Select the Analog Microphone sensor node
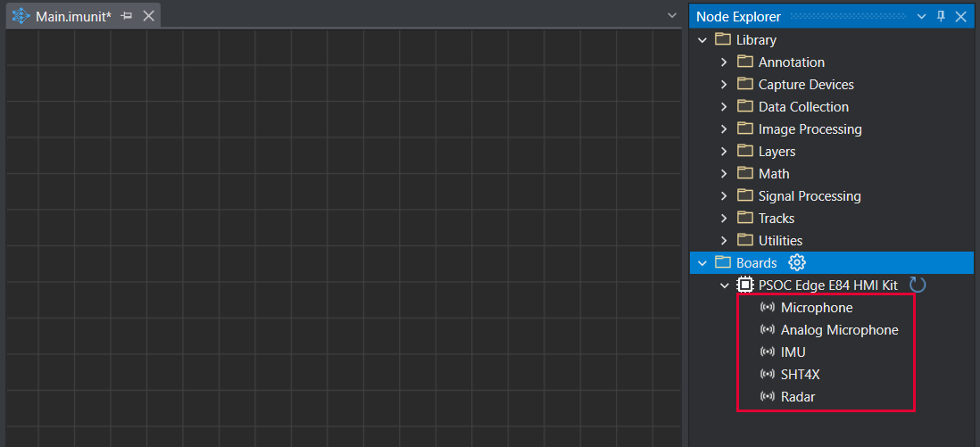The height and width of the screenshot is (447, 980). [x=839, y=330]
